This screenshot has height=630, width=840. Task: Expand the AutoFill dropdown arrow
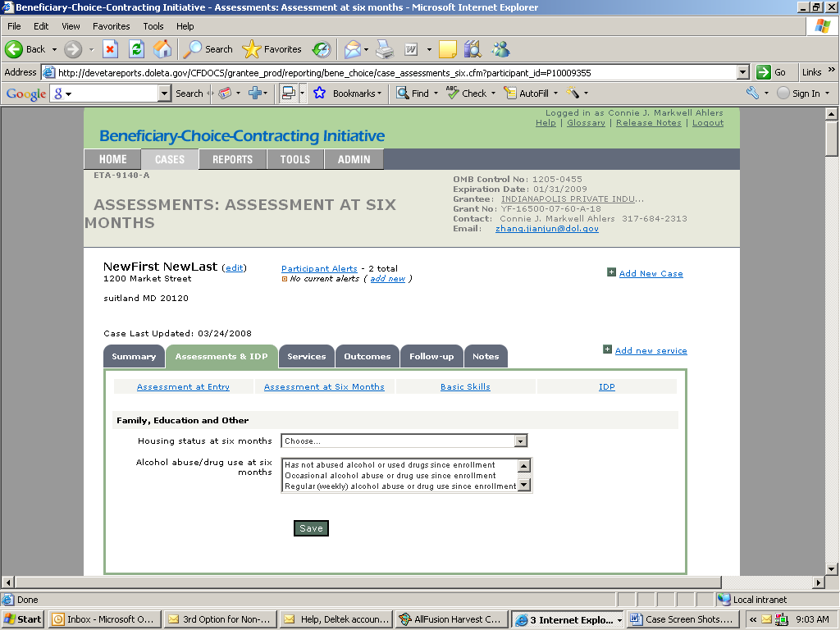tap(555, 94)
